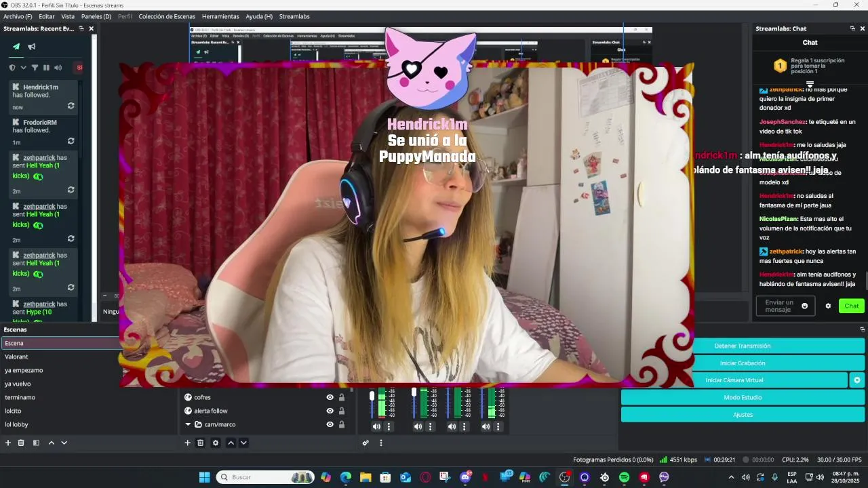Open the Streamlabs menu
Viewport: 868px width, 488px height.
[294, 16]
